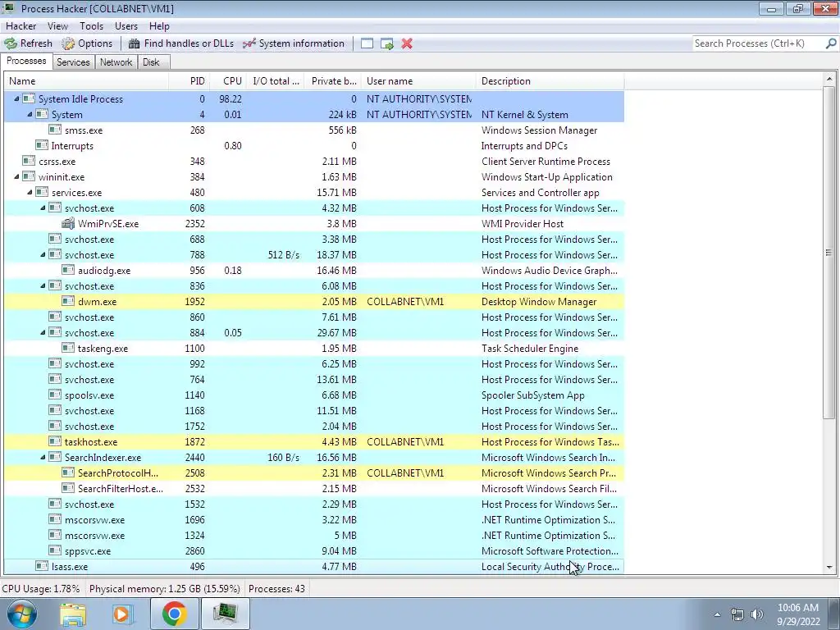Sort by Private bytes column header
The height and width of the screenshot is (630, 840).
coord(333,81)
